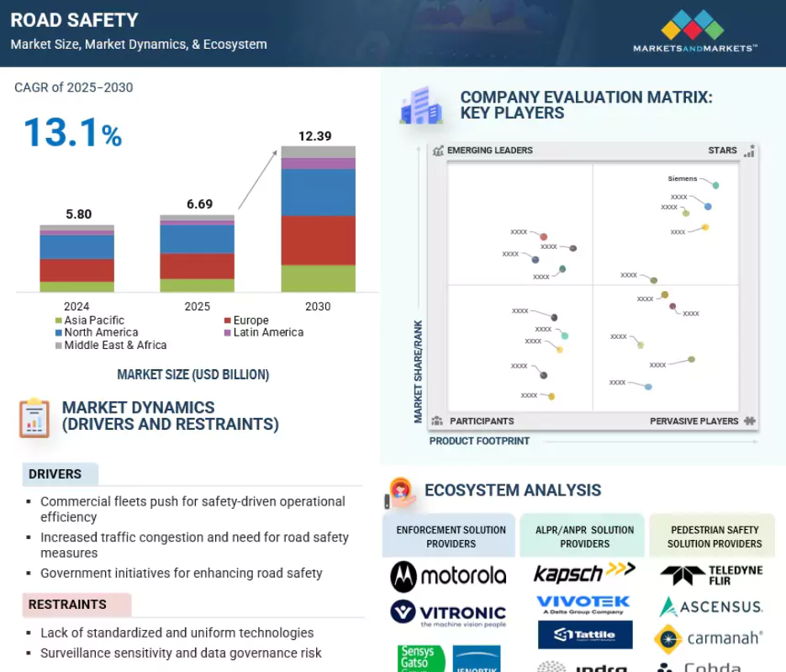Select the Teledyne FLIR logo

pyautogui.click(x=711, y=575)
